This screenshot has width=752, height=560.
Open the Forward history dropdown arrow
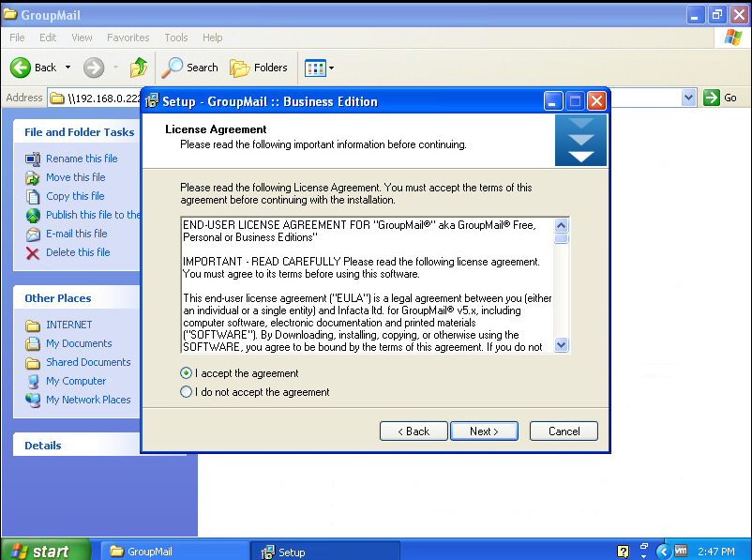tap(115, 68)
